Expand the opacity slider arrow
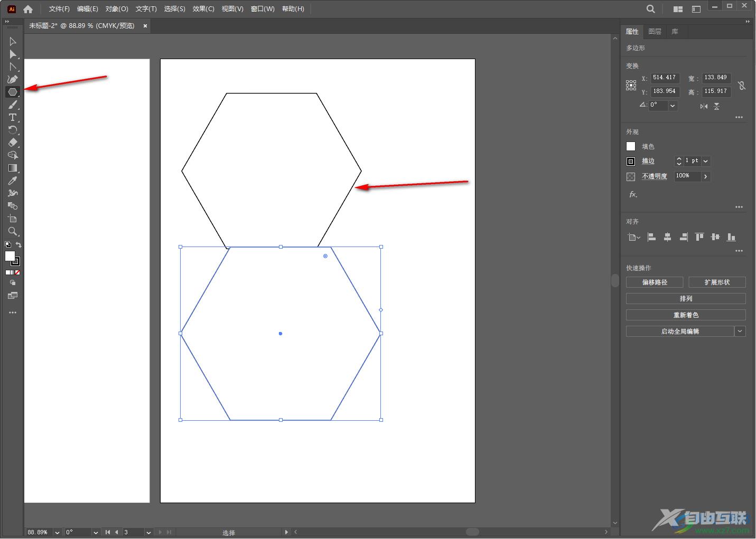The image size is (756, 539). (x=706, y=176)
